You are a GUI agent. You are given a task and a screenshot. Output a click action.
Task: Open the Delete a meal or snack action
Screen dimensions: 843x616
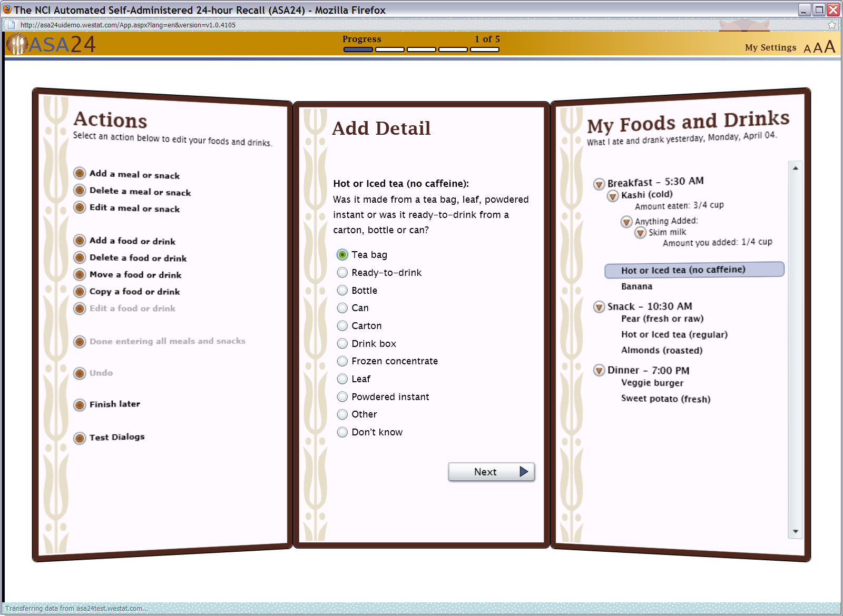pyautogui.click(x=140, y=191)
